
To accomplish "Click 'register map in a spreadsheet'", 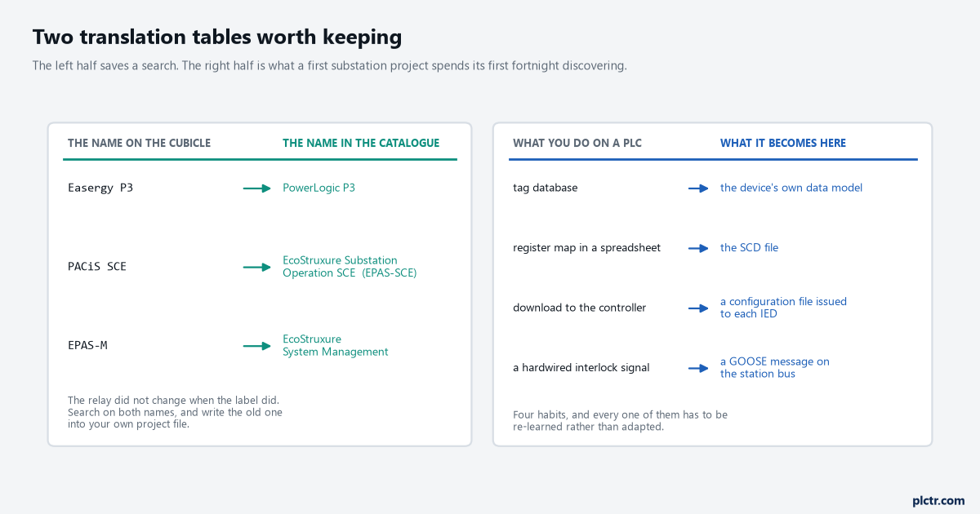I will point(587,248).
